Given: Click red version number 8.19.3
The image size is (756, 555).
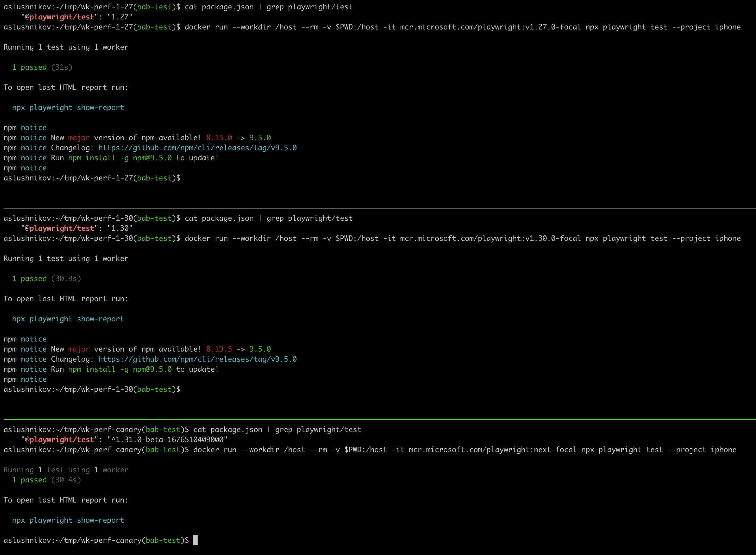Looking at the screenshot, I should pos(219,349).
